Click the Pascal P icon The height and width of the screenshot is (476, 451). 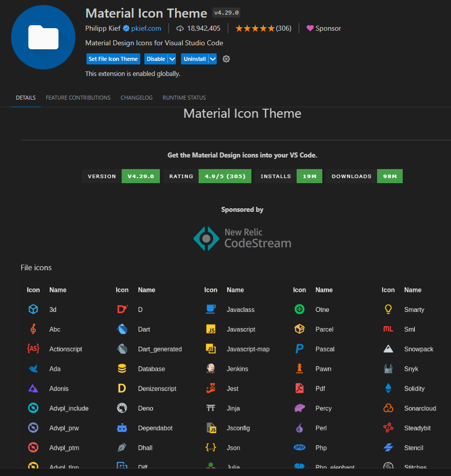pyautogui.click(x=299, y=349)
